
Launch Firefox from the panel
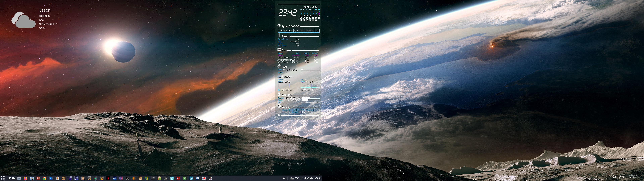(25, 178)
